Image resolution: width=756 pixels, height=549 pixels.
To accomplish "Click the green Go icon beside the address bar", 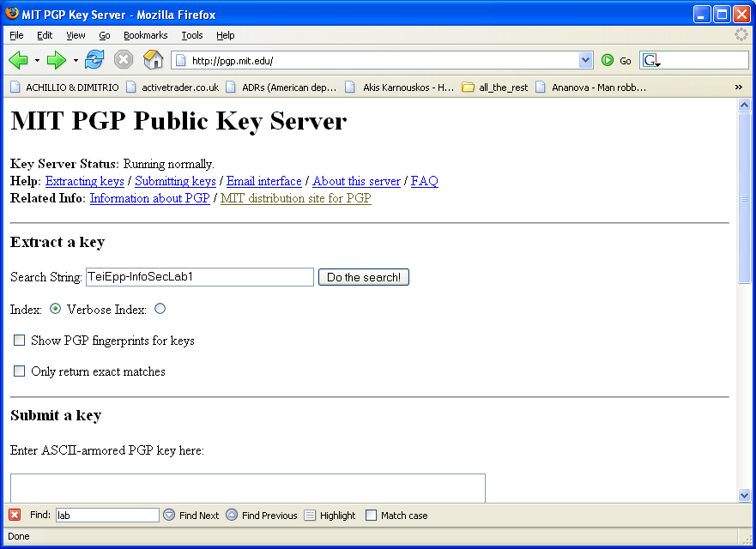I will coord(608,60).
